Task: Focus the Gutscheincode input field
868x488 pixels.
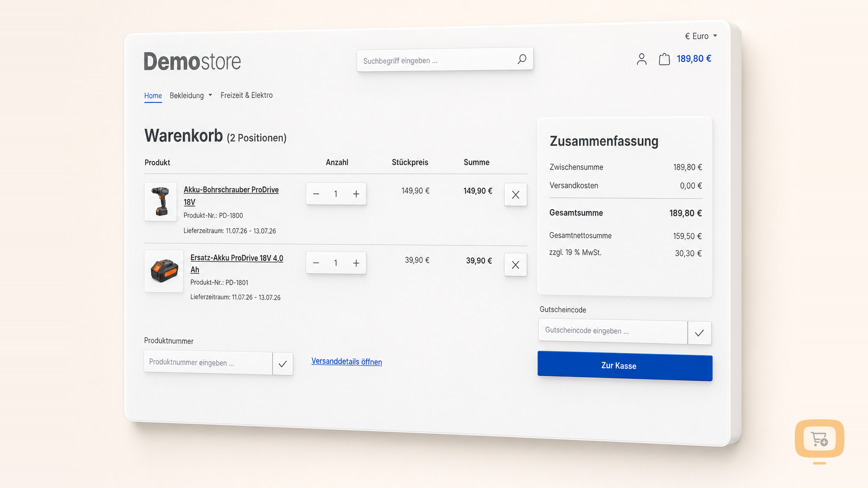Action: click(613, 332)
